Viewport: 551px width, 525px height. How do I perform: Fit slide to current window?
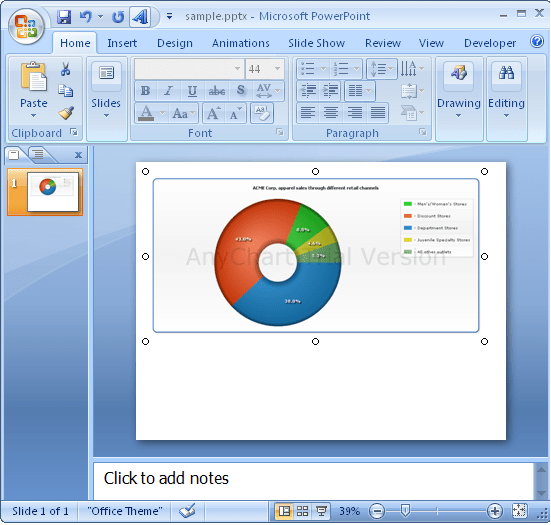[519, 511]
